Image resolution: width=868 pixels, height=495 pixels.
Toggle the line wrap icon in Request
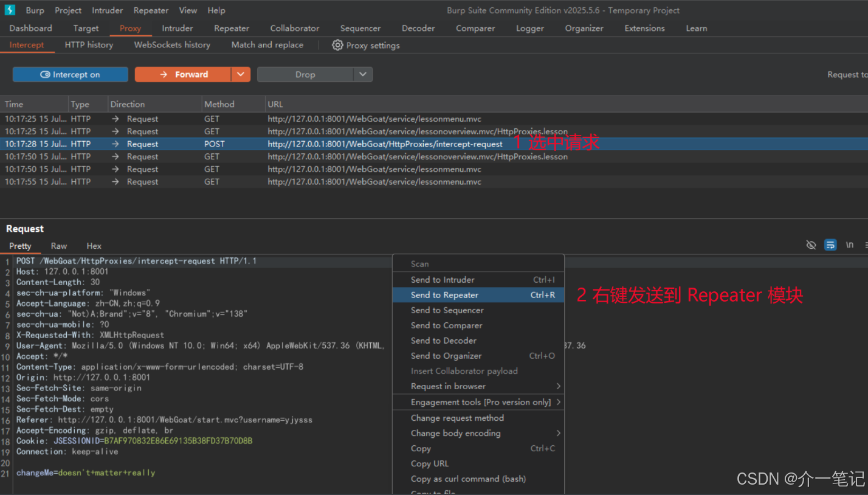click(830, 244)
